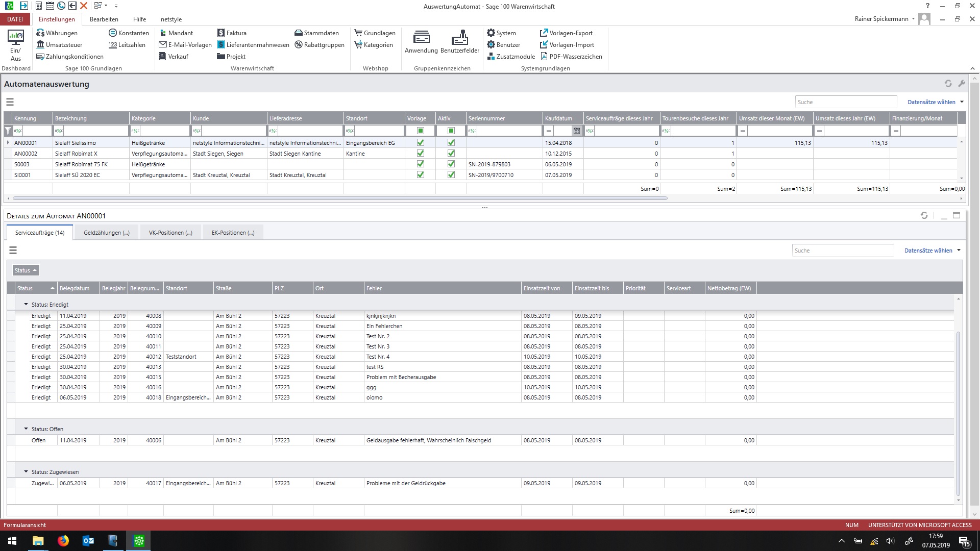Open Umsatzsteuer settings
This screenshot has width=980, height=551.
[x=59, y=45]
